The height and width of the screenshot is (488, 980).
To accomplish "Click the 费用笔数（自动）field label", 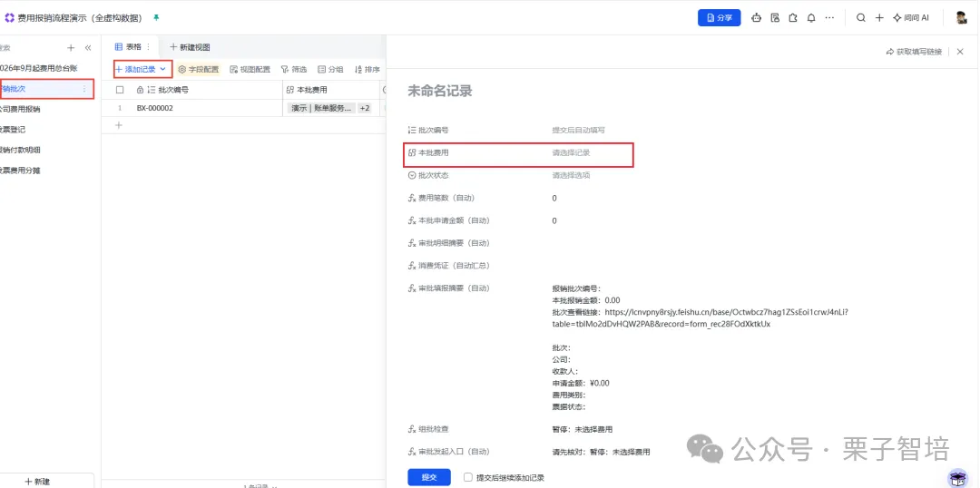I will pyautogui.click(x=446, y=198).
